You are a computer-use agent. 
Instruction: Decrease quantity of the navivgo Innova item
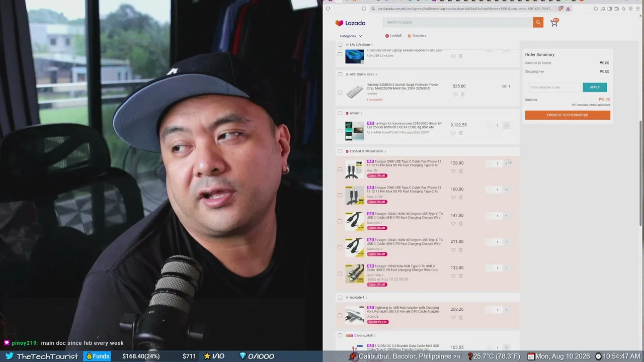(x=489, y=125)
